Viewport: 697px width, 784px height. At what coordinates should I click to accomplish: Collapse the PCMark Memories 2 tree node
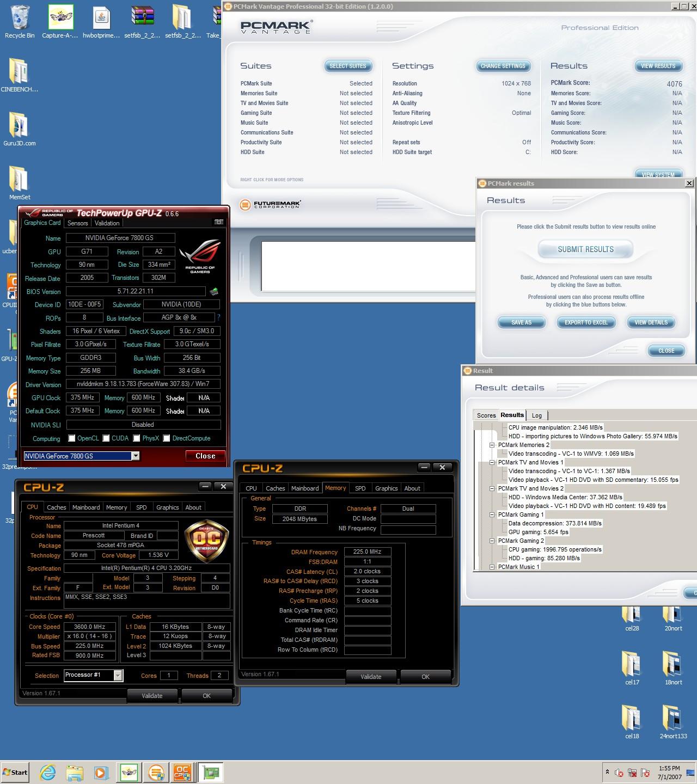click(x=492, y=445)
